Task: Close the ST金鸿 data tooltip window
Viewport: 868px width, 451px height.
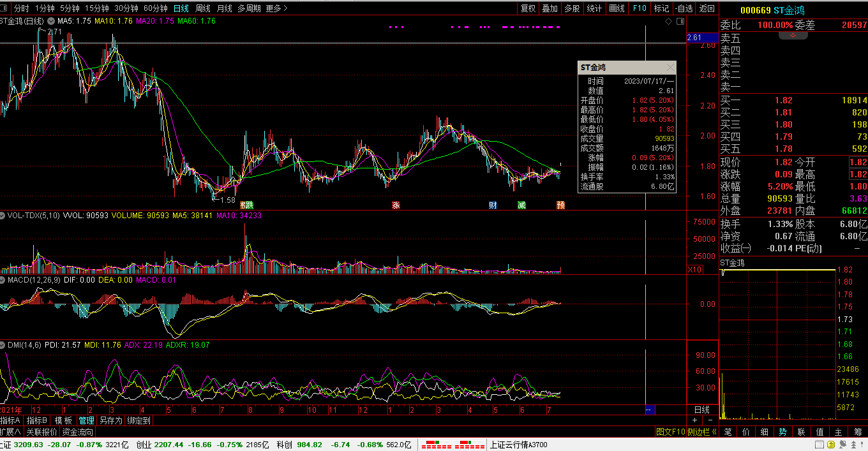Action: coord(670,67)
